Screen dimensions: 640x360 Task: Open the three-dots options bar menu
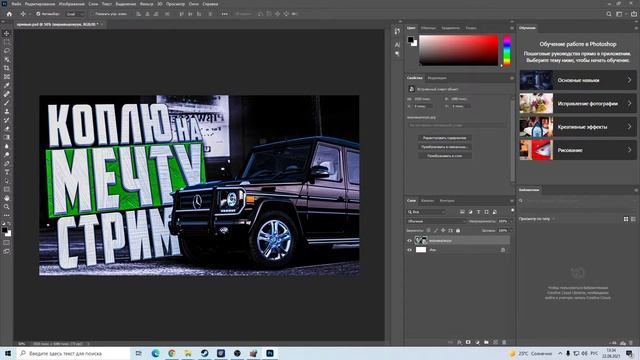[224, 14]
